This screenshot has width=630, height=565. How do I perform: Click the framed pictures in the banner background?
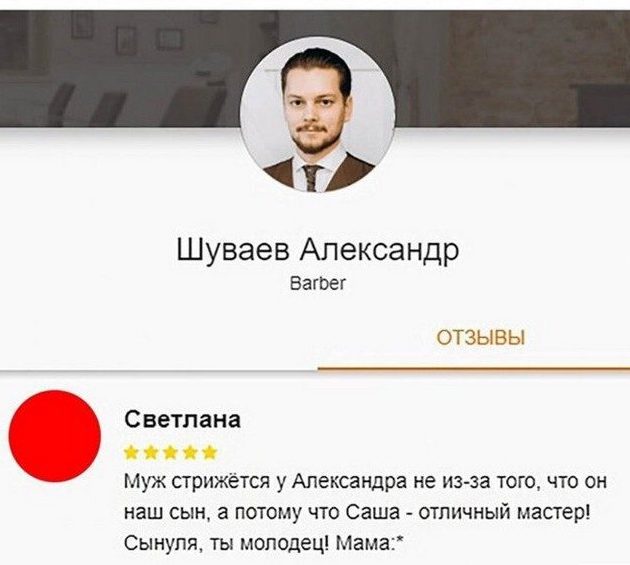click(129, 33)
